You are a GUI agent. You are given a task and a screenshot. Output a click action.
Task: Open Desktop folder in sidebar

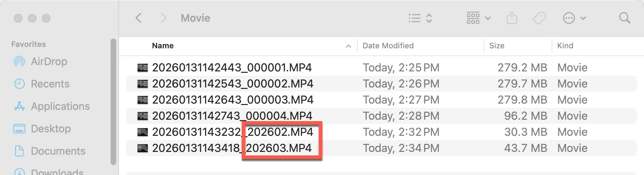(x=42, y=129)
